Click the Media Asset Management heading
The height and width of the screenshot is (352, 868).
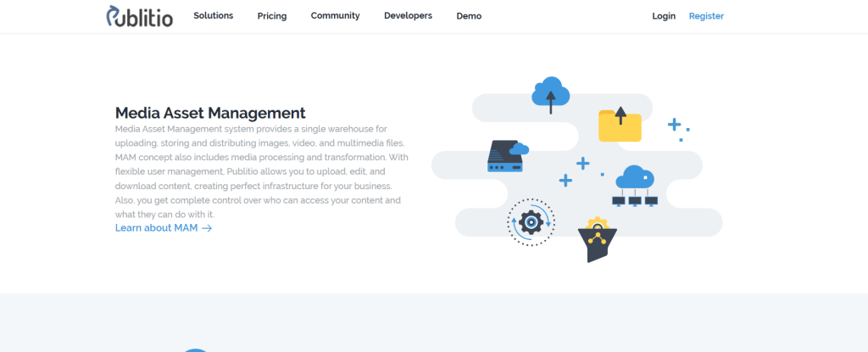point(210,113)
